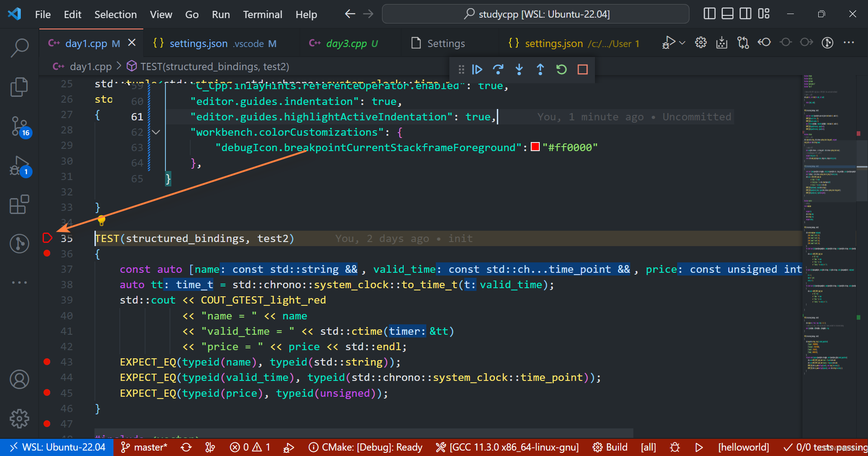Image resolution: width=868 pixels, height=456 pixels.
Task: Synchronize changes from the status bar
Action: point(186,447)
